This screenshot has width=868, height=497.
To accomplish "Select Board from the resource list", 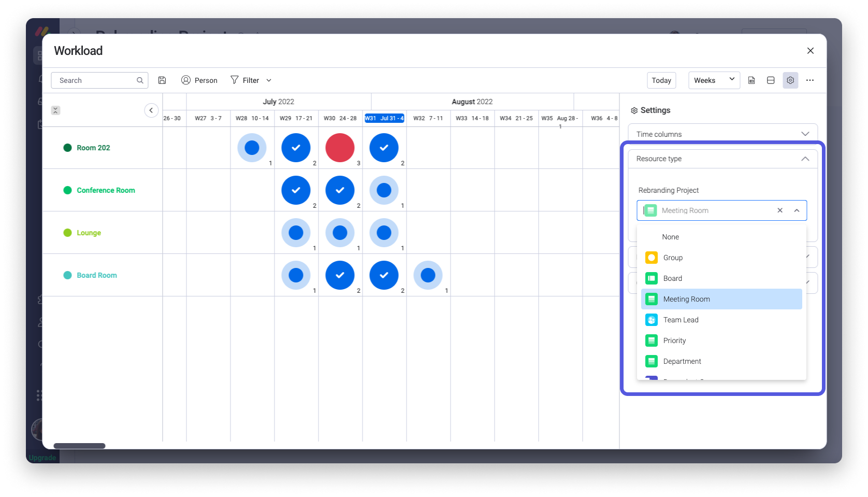I will click(721, 278).
